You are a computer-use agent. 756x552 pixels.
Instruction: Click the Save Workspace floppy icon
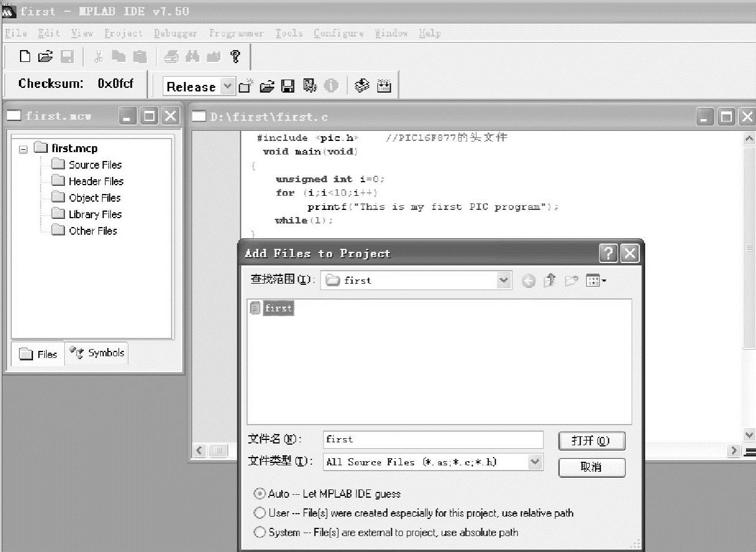click(x=288, y=86)
